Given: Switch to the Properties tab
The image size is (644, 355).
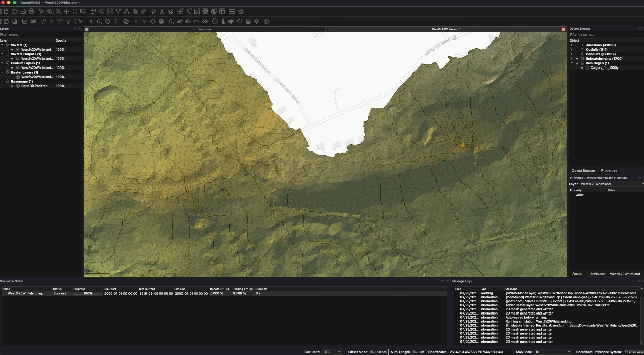Looking at the screenshot, I should click(x=609, y=170).
